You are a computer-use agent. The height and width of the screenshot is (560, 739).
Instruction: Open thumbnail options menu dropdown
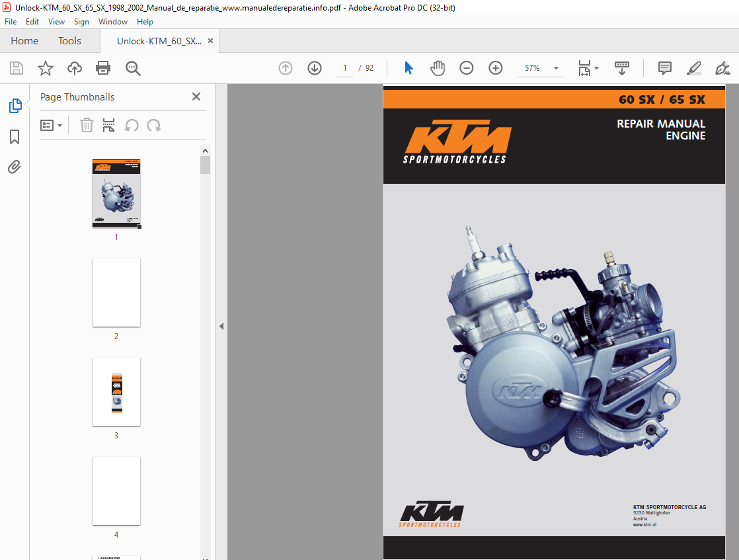point(52,126)
